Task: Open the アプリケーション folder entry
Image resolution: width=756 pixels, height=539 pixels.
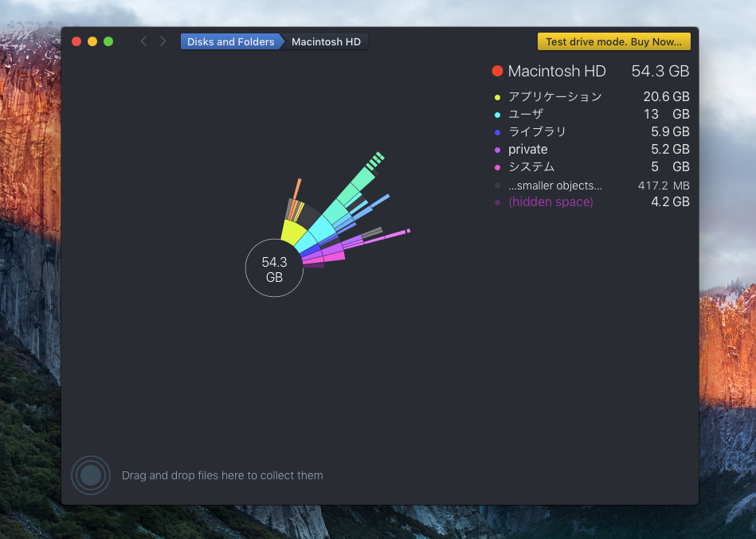Action: 555,96
